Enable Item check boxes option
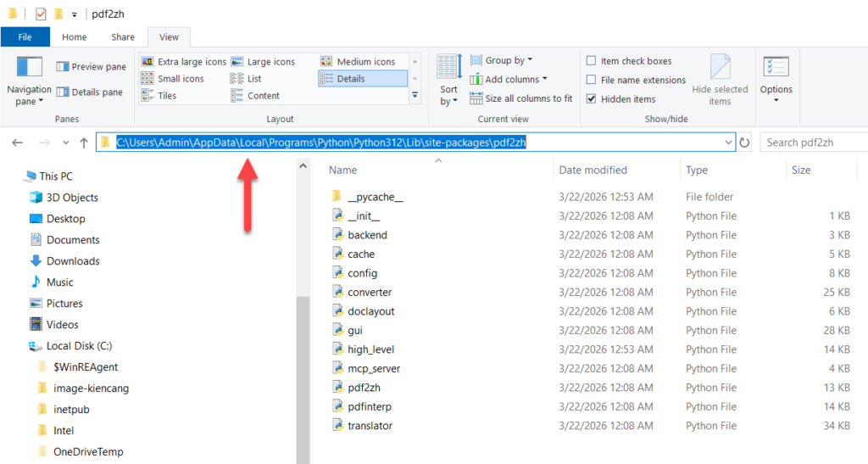868x464 pixels. (591, 61)
